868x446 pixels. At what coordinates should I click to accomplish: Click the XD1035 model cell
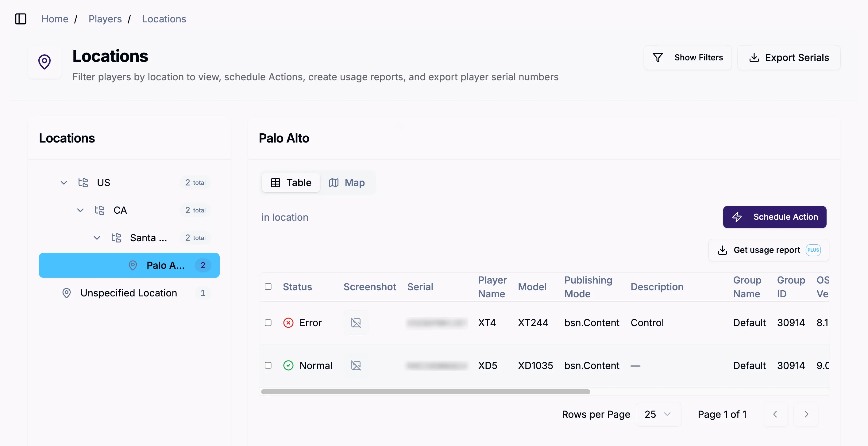tap(535, 365)
